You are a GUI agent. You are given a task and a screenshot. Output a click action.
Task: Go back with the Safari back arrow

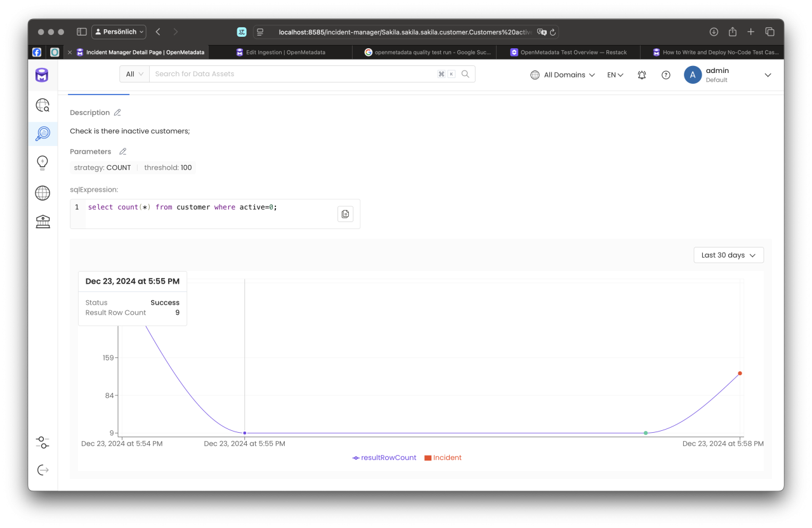158,32
